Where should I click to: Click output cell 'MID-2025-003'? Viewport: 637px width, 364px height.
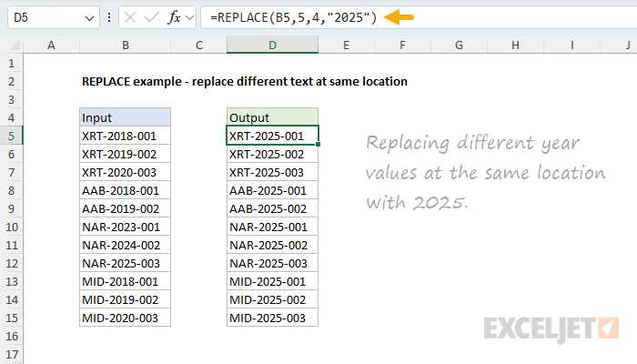click(x=272, y=318)
